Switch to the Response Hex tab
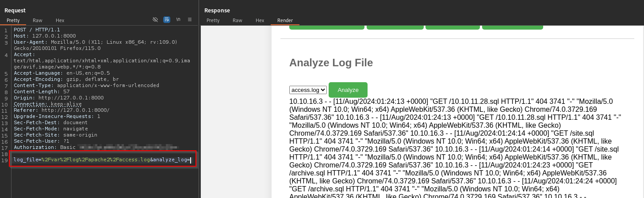 tap(260, 20)
